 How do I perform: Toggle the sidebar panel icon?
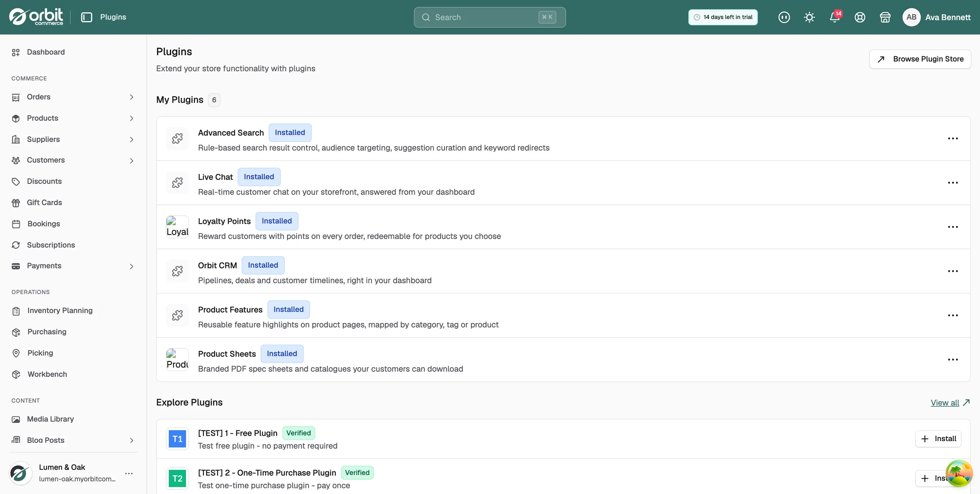87,17
